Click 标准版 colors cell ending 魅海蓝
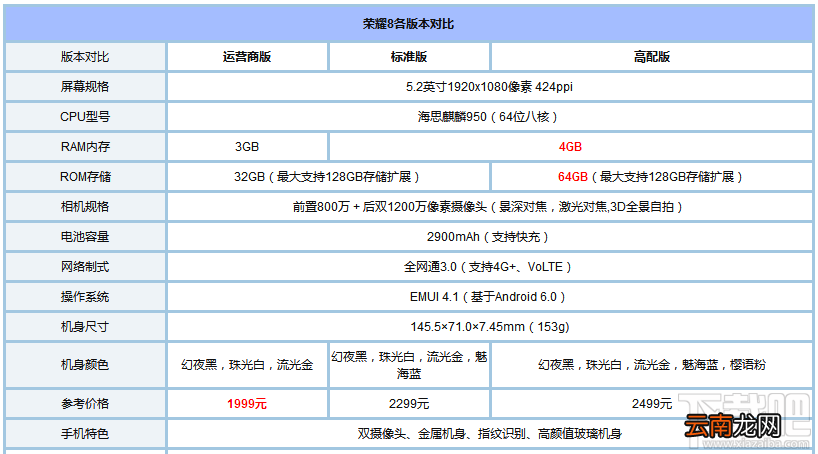818x454 pixels. (408, 365)
